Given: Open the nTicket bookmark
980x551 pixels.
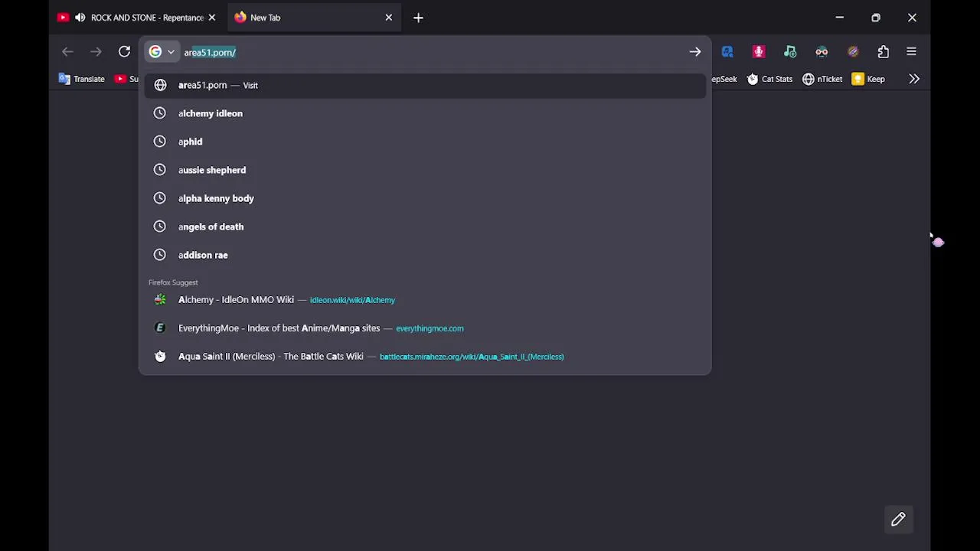Looking at the screenshot, I should click(822, 79).
